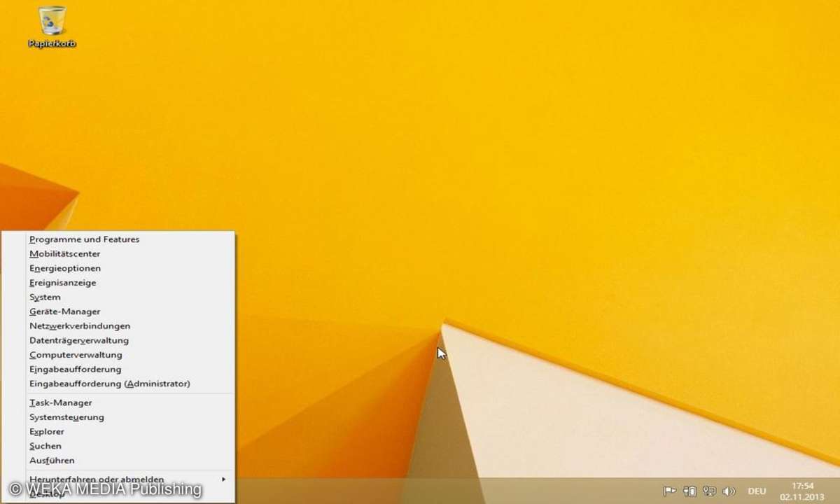The height and width of the screenshot is (504, 840).
Task: Open the battery power tray icon
Action: coord(689,491)
